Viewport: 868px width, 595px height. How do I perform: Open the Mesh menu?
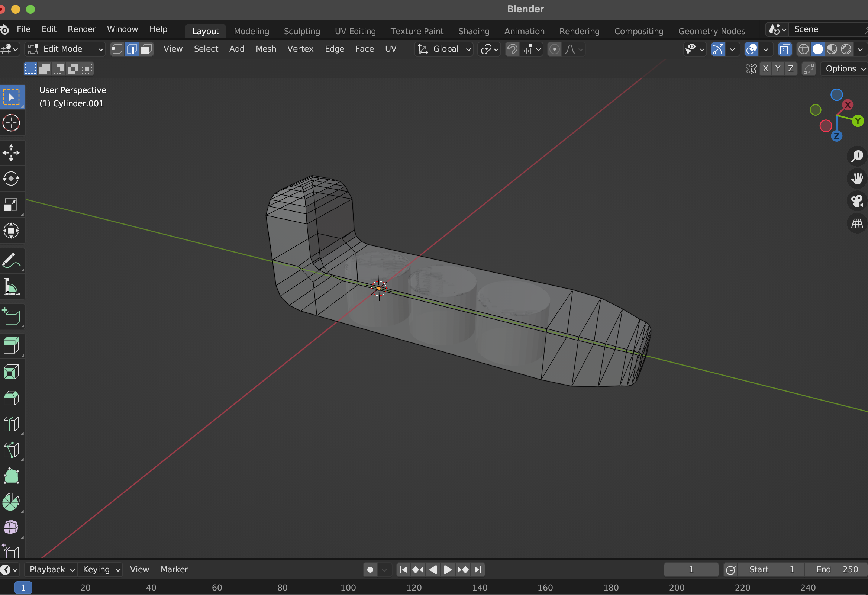pos(265,49)
